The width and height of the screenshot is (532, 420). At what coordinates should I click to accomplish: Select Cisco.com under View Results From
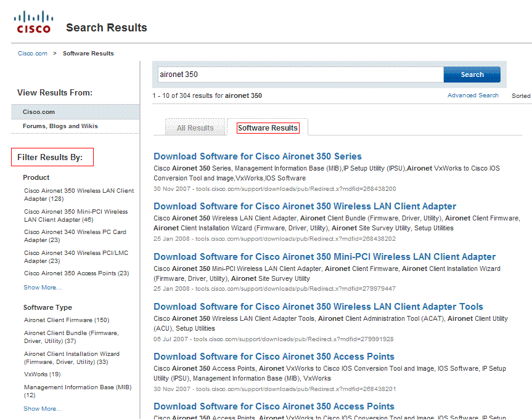[x=75, y=112]
